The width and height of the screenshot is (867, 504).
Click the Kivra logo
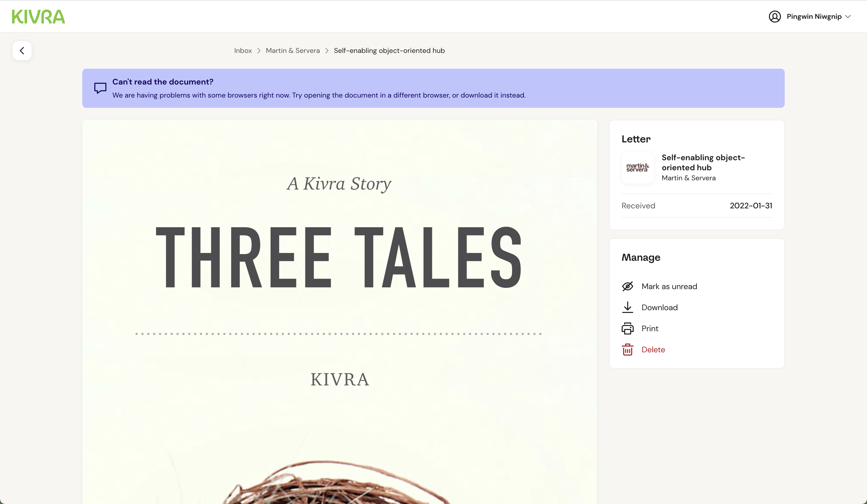click(x=38, y=16)
